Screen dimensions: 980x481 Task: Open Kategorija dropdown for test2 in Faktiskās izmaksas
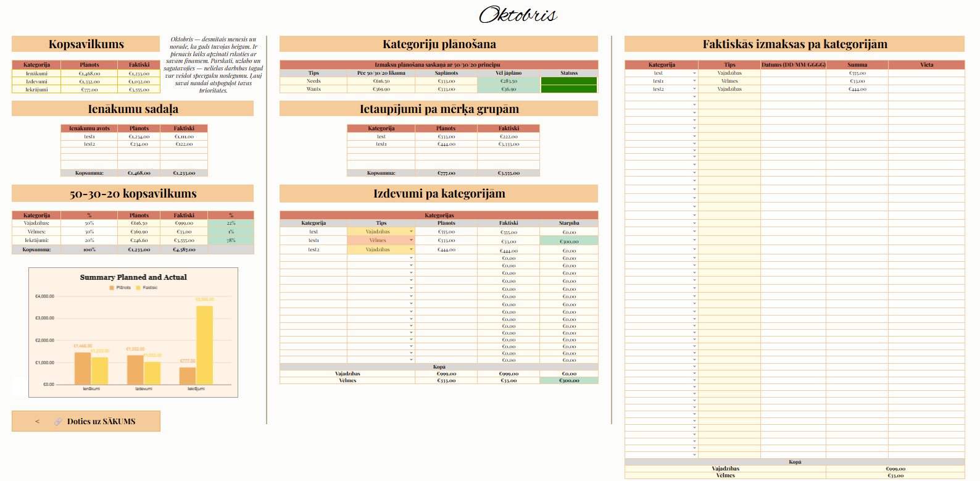694,89
